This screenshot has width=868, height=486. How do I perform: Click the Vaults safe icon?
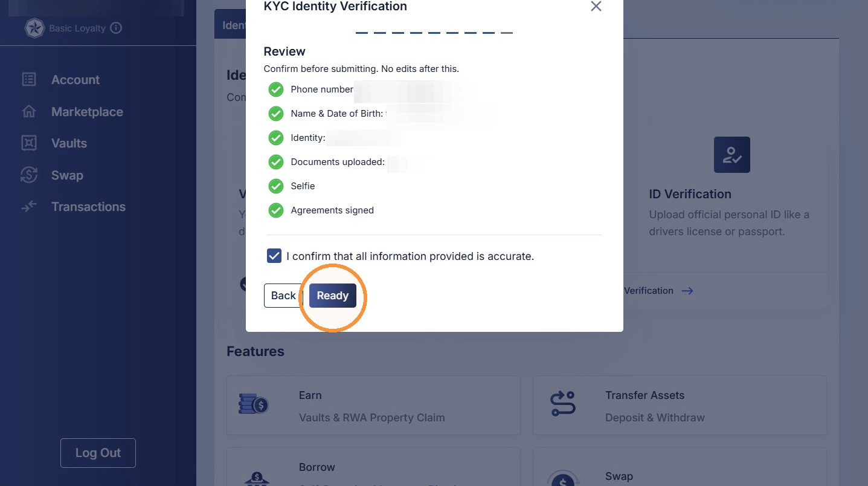pos(29,143)
